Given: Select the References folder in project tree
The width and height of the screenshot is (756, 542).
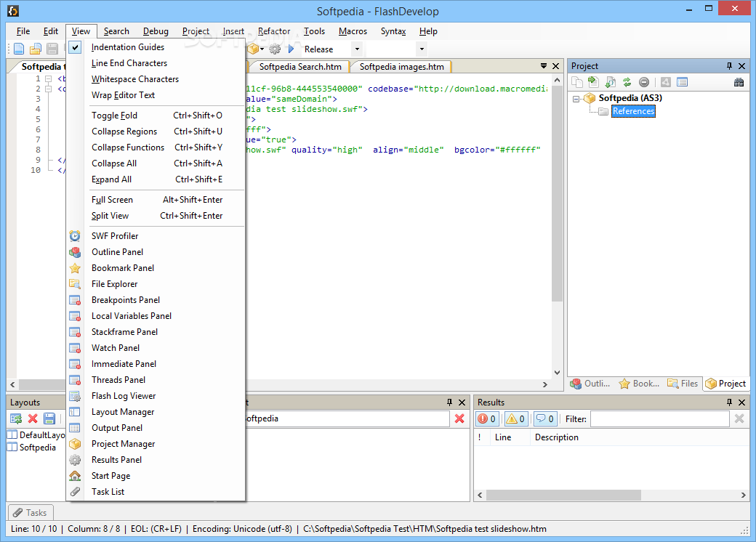Looking at the screenshot, I should (x=633, y=111).
